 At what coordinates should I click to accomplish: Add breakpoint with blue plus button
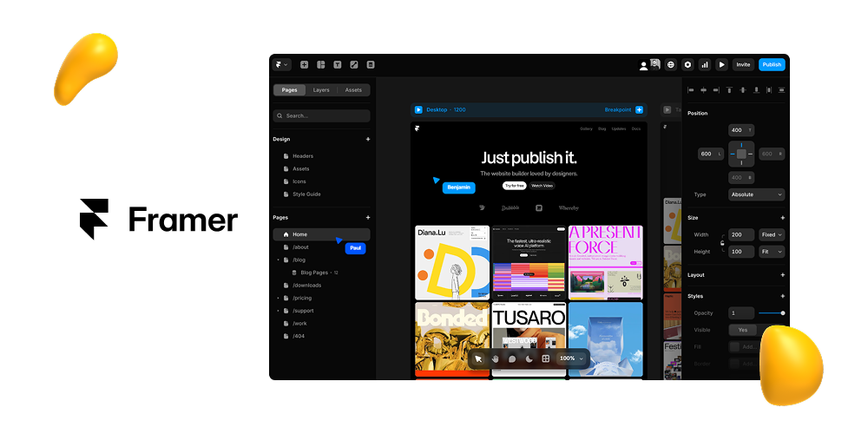(x=639, y=109)
